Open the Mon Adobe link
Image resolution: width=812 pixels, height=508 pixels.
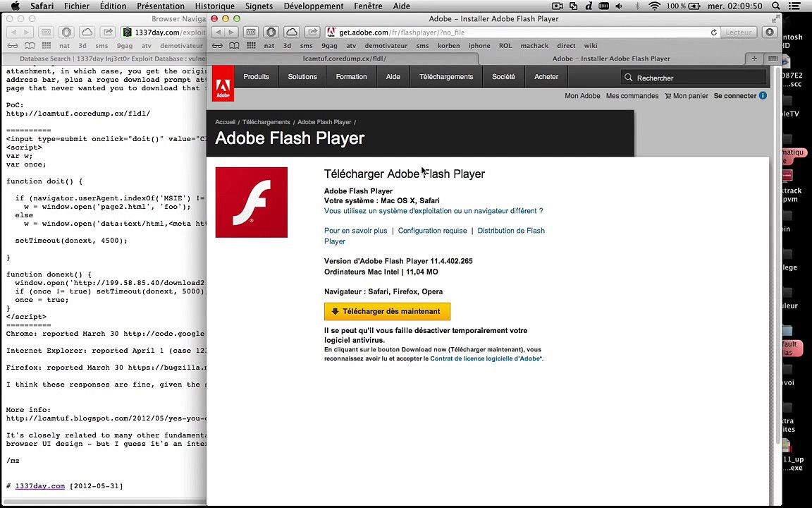tap(583, 96)
